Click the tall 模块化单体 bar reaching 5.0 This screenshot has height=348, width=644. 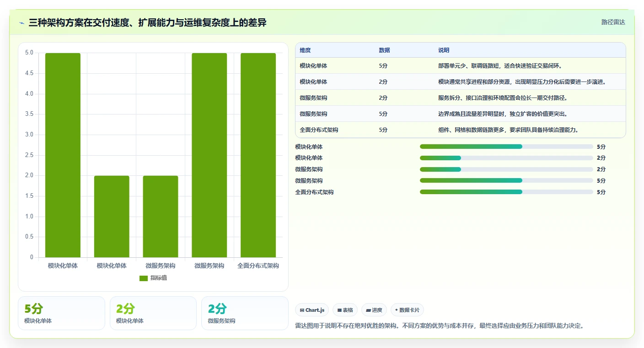coord(63,155)
